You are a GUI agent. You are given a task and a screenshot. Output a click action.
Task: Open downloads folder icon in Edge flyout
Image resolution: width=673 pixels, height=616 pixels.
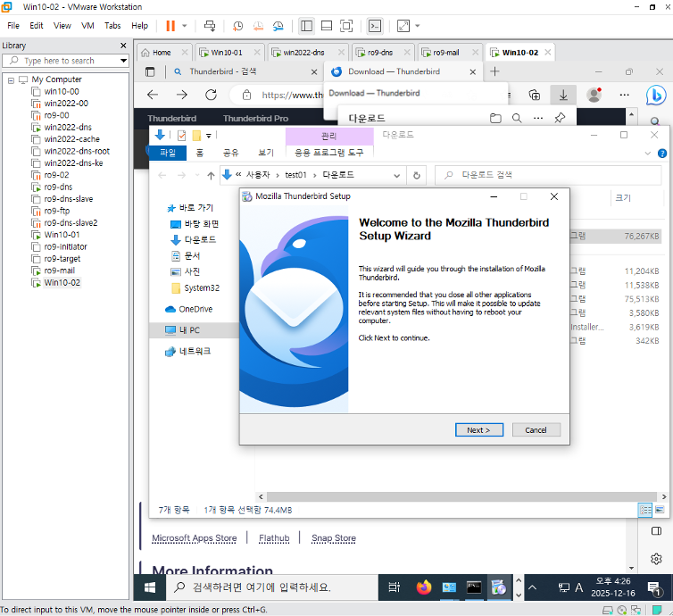495,118
